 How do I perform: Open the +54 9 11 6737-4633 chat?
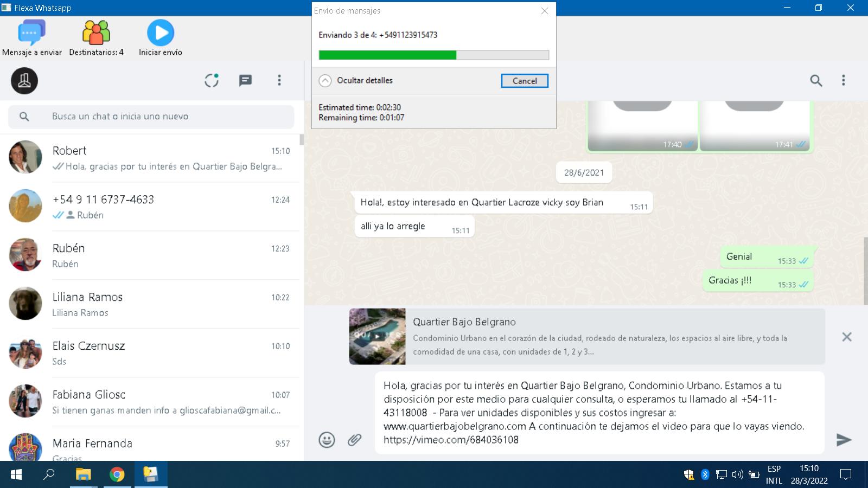[x=150, y=207]
